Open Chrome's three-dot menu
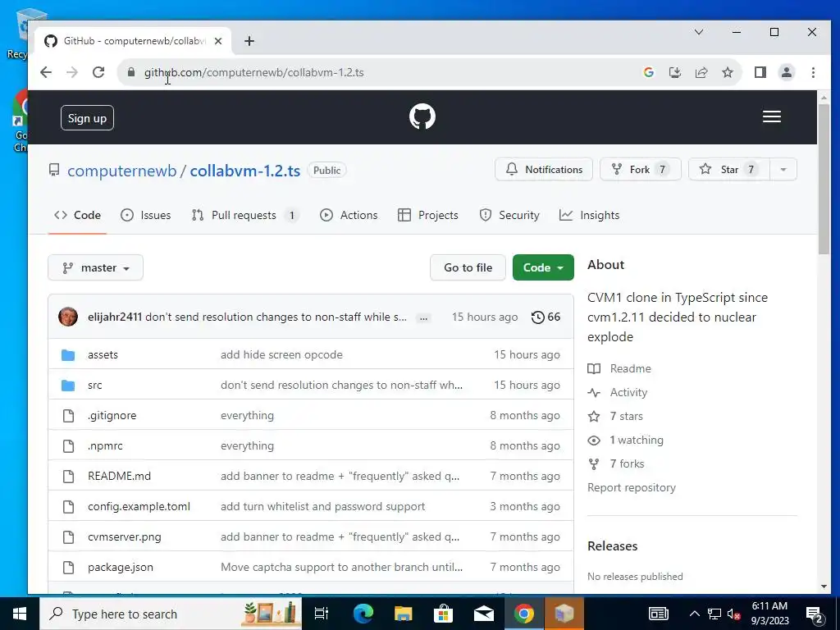 click(x=813, y=72)
